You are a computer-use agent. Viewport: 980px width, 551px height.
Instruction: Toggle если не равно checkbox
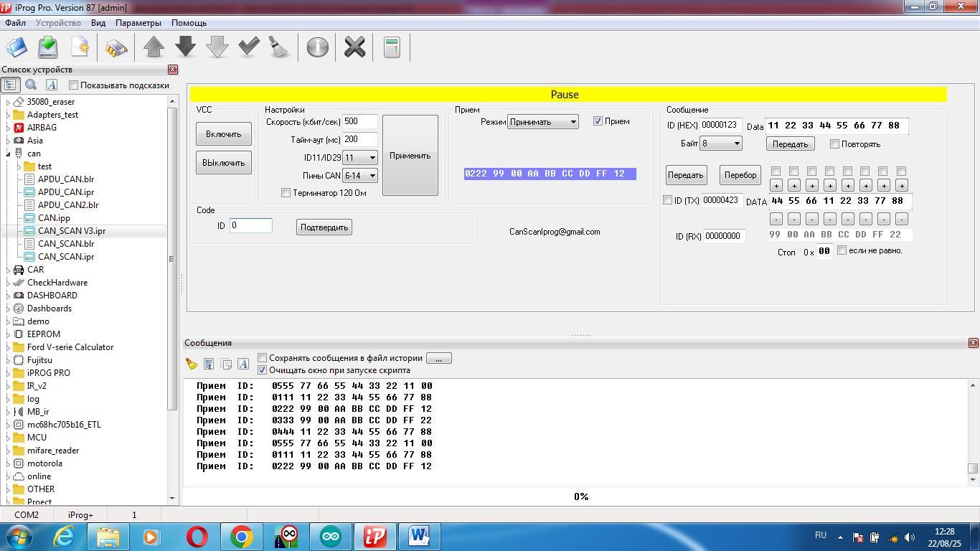point(842,250)
